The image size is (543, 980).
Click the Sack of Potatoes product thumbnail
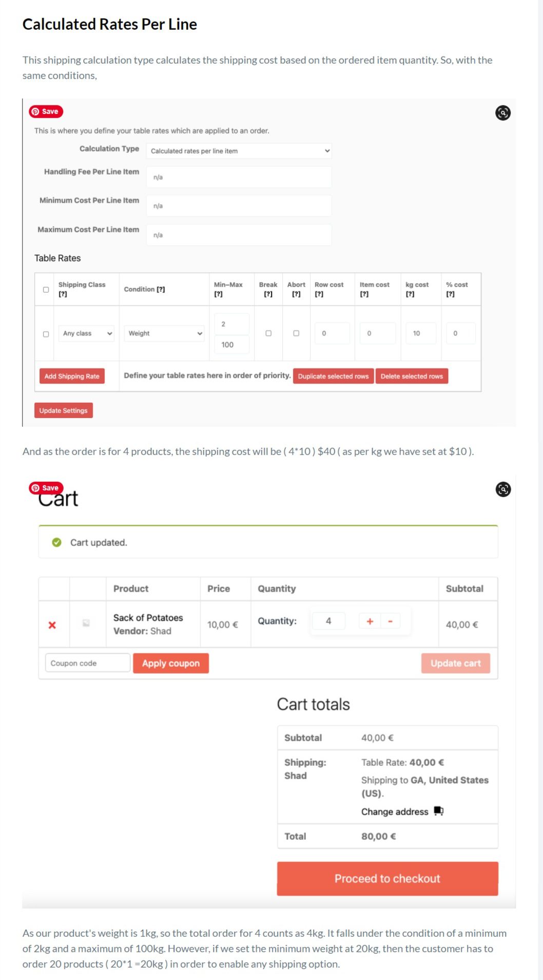(86, 623)
